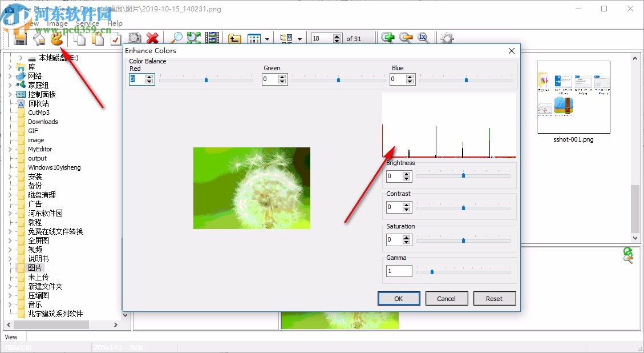The width and height of the screenshot is (644, 353).
Task: Select the 回收站 item in tree
Action: (39, 103)
